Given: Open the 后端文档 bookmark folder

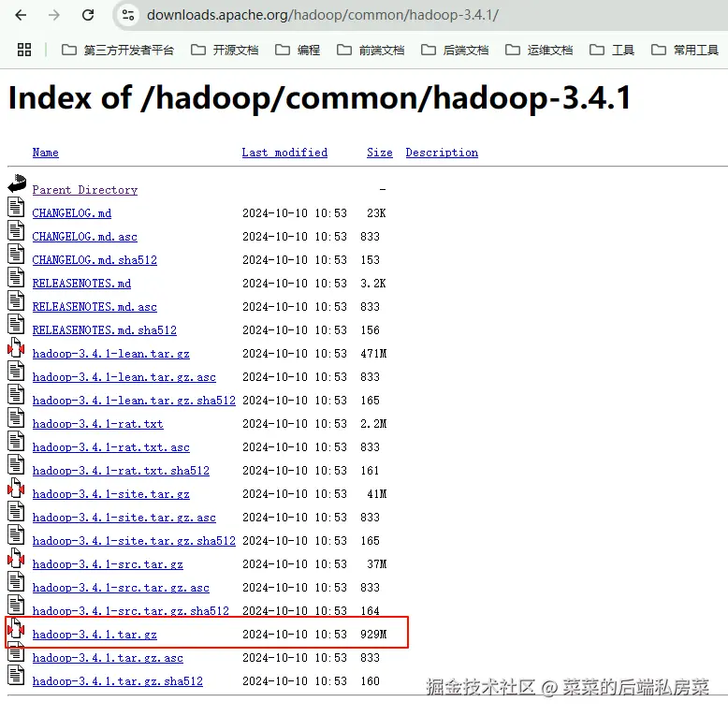Looking at the screenshot, I should coord(455,50).
